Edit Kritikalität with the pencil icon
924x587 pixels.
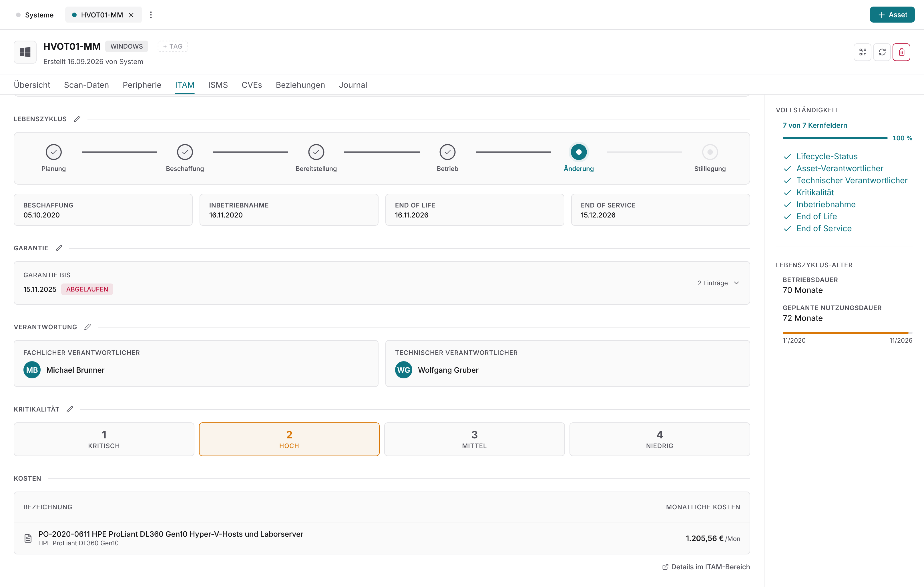[69, 409]
